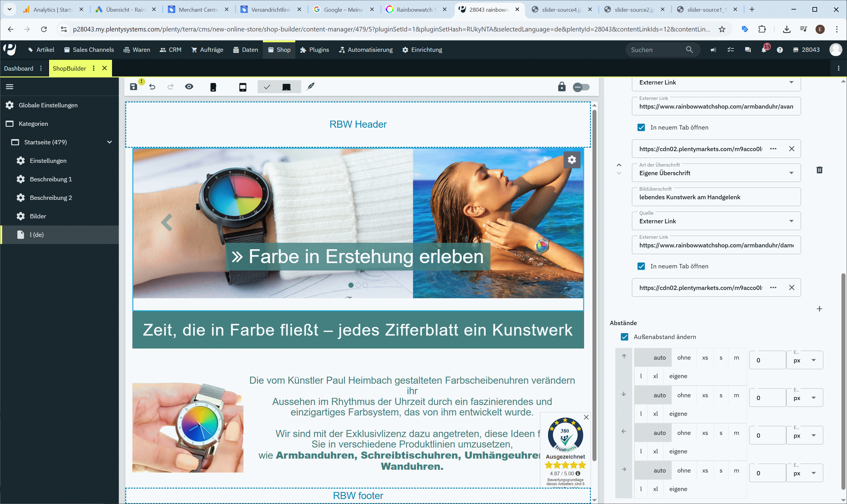
Task: Toggle the lock switch in editor toolbar
Action: coord(581,87)
